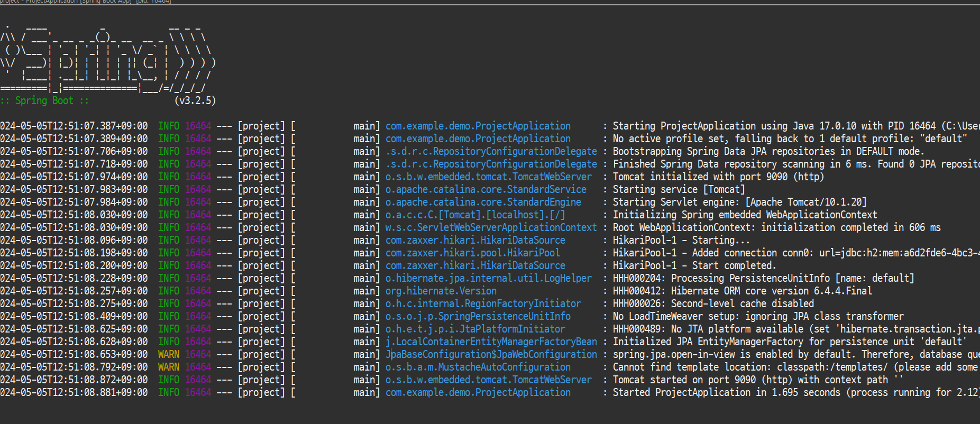The image size is (980, 424).
Task: Click 'Finished Spring Data repository scanning' message
Action: pos(796,164)
